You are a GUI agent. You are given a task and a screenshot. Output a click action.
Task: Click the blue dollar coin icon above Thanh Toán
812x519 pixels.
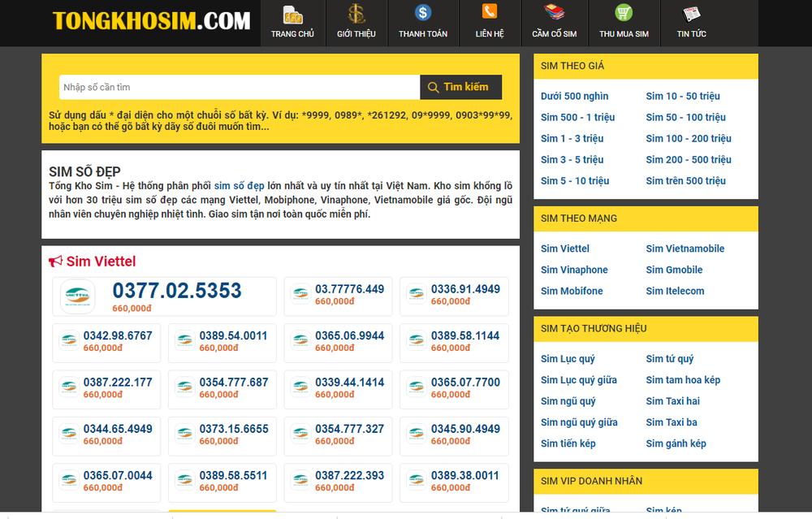point(422,12)
